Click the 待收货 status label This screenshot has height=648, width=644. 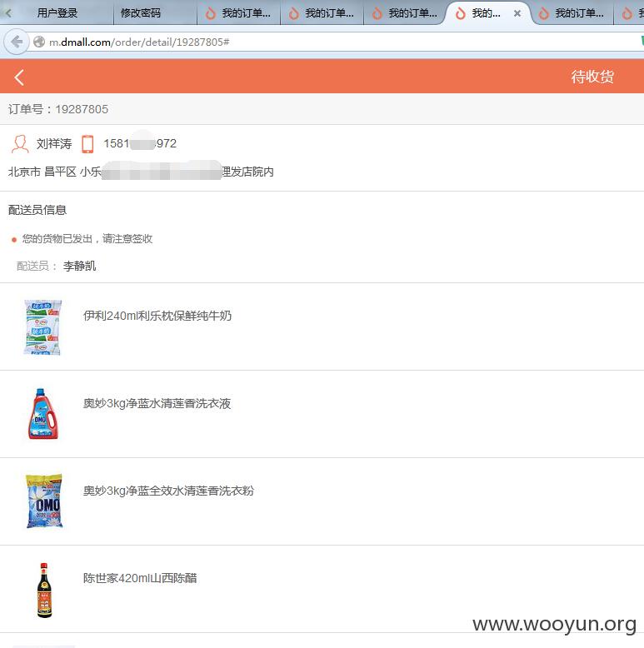(x=592, y=77)
